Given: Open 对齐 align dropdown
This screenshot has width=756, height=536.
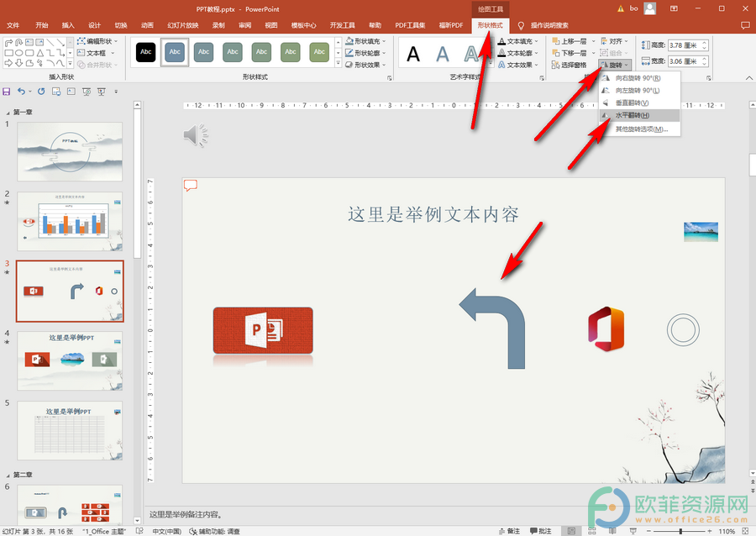Looking at the screenshot, I should [614, 41].
